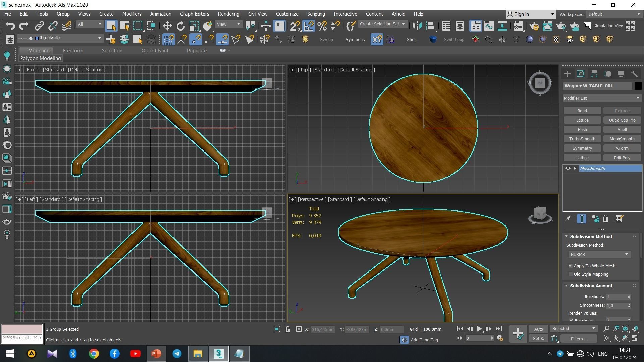Click the Mirror tool icon
This screenshot has height=362, width=644.
click(417, 26)
